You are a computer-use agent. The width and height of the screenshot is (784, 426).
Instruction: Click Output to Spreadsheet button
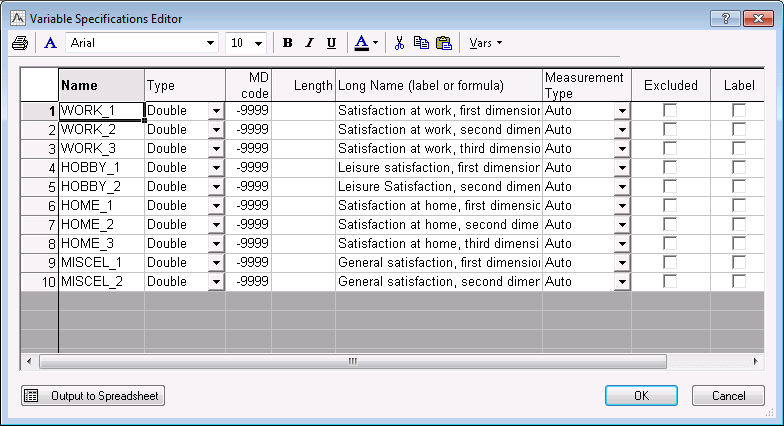[x=93, y=396]
